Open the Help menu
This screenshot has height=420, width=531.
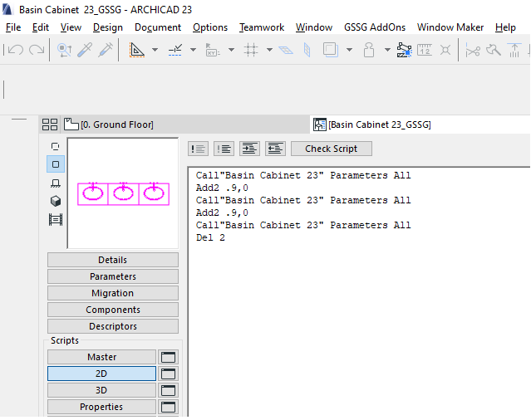click(x=505, y=27)
